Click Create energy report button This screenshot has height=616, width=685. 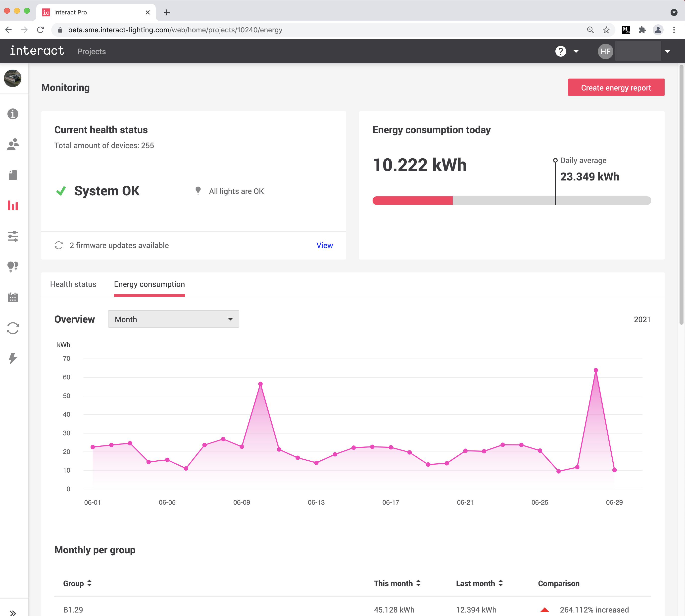[x=616, y=88]
